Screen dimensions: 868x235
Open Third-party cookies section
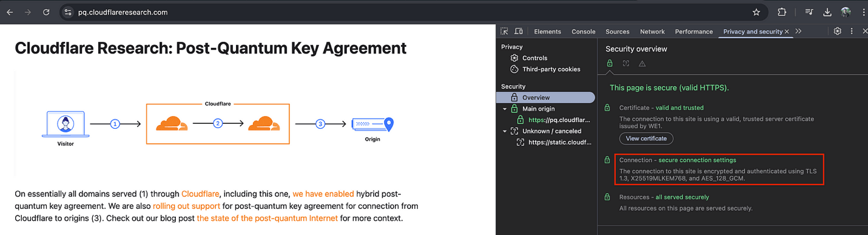click(x=551, y=69)
